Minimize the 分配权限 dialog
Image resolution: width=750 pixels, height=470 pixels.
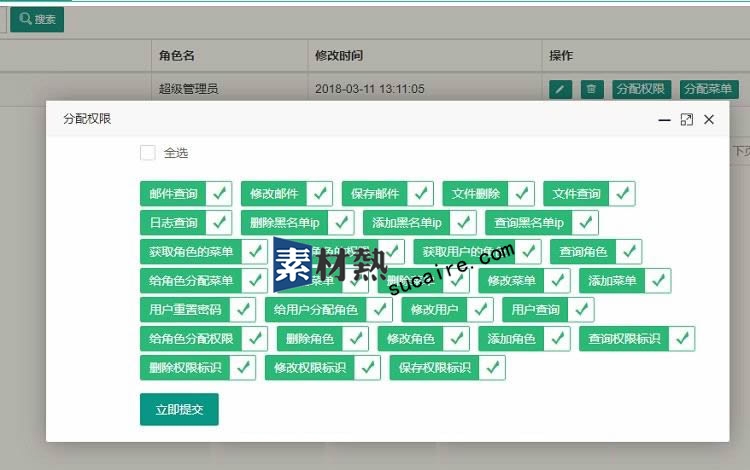pos(664,120)
